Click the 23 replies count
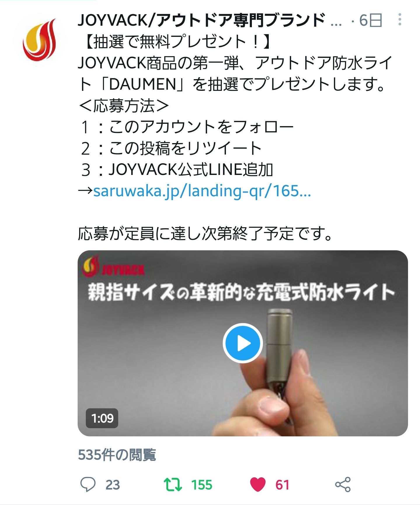The width and height of the screenshot is (420, 505). (113, 485)
